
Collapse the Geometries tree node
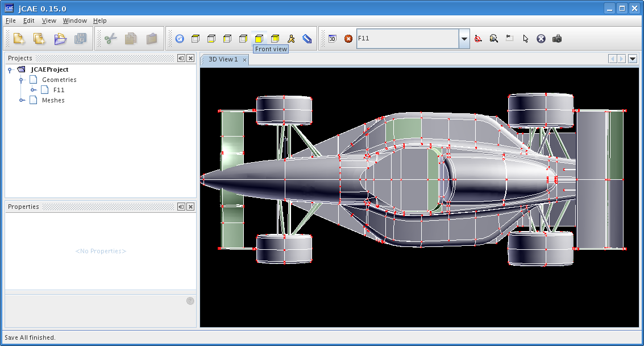coord(22,80)
